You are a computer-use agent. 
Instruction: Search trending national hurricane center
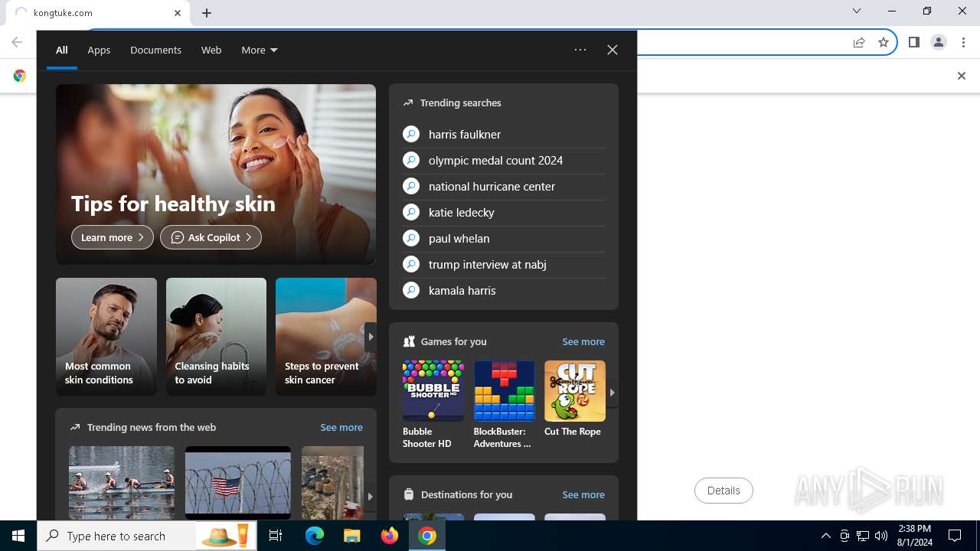coord(504,187)
